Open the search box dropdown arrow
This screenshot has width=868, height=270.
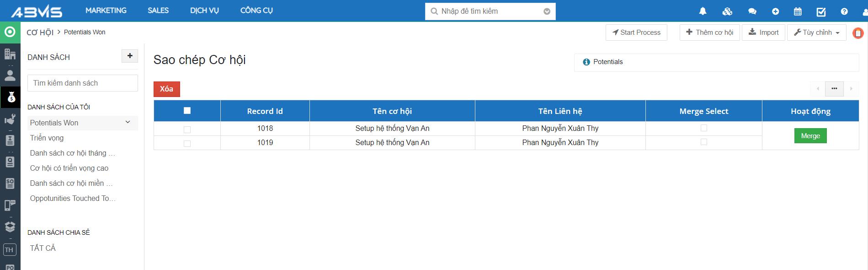coord(547,11)
